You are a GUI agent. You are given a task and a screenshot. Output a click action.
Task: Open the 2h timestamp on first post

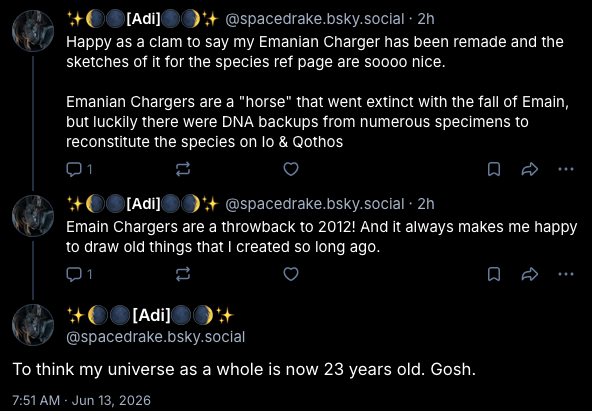tap(426, 19)
